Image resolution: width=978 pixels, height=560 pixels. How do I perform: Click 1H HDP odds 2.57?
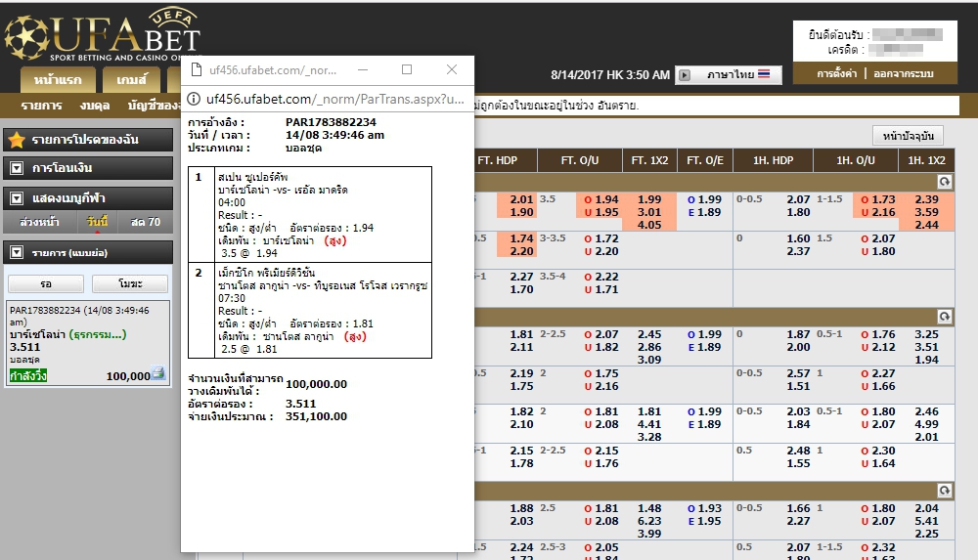point(798,373)
